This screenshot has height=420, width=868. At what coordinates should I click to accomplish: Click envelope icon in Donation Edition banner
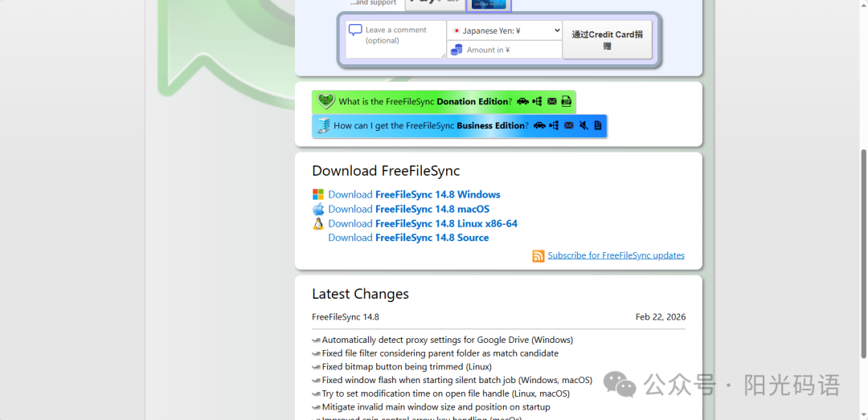point(552,101)
